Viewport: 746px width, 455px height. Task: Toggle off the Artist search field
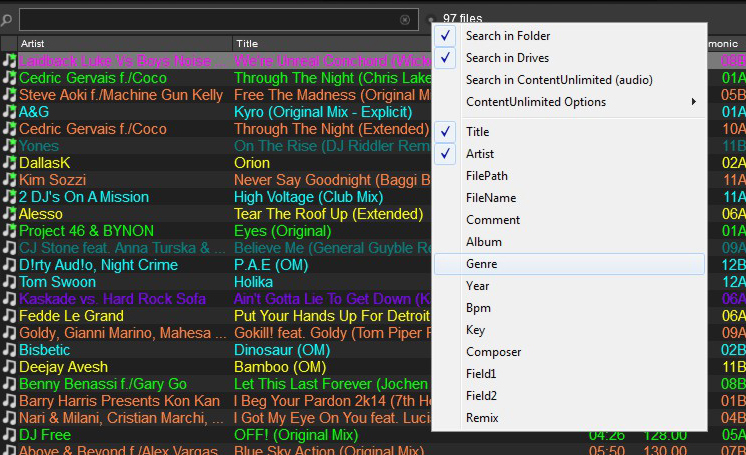pos(479,154)
